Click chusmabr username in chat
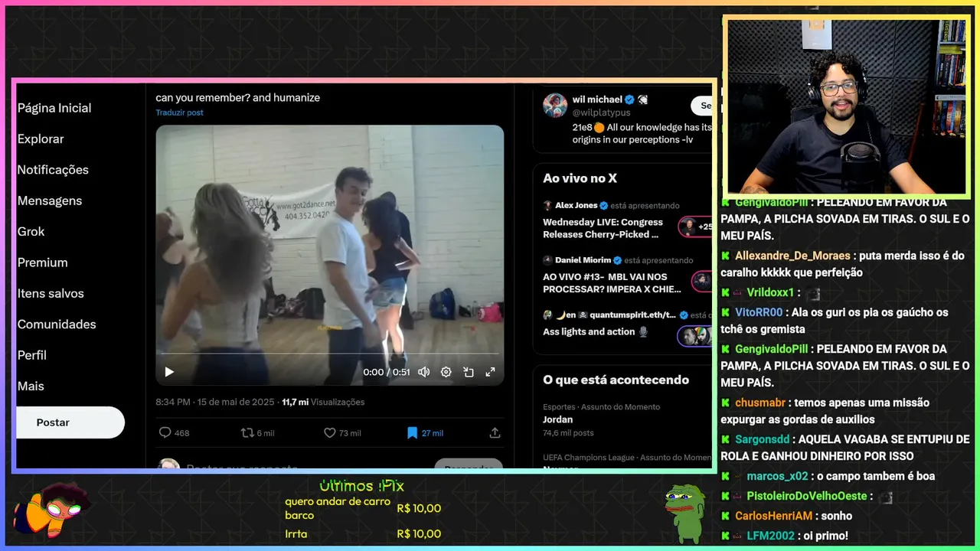The height and width of the screenshot is (551, 980). pos(760,403)
